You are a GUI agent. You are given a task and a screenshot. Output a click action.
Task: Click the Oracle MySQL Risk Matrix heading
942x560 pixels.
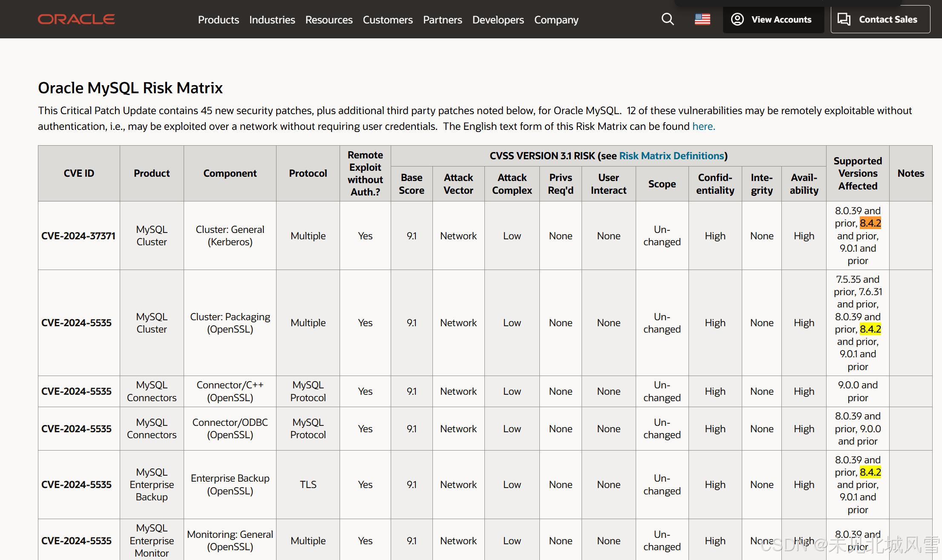[130, 88]
